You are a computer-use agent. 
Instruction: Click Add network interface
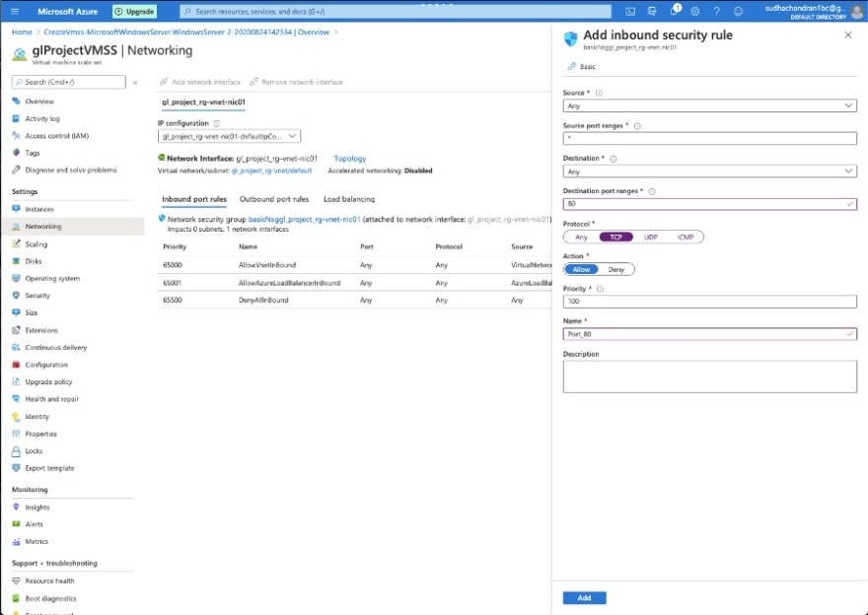tap(200, 82)
